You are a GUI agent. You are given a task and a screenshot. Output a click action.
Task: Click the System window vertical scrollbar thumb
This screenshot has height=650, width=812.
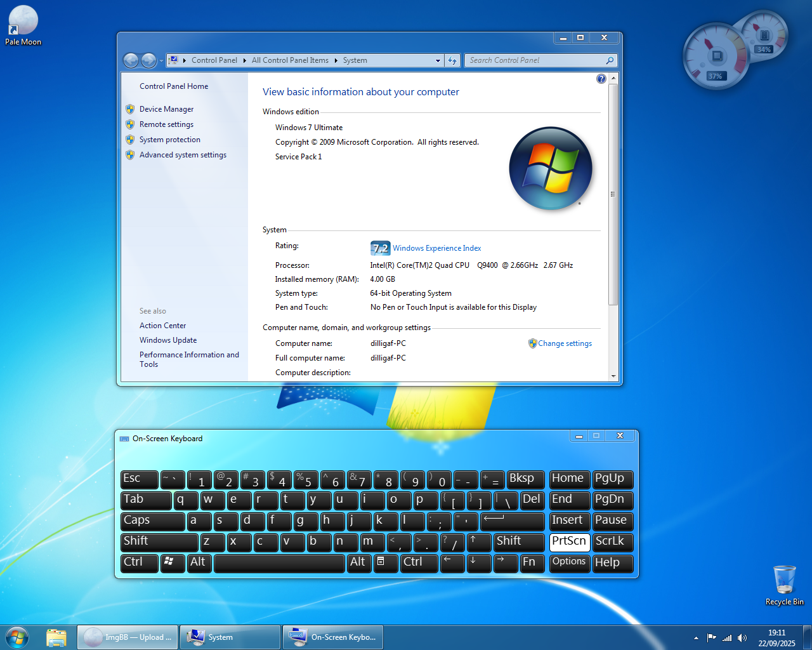(613, 194)
